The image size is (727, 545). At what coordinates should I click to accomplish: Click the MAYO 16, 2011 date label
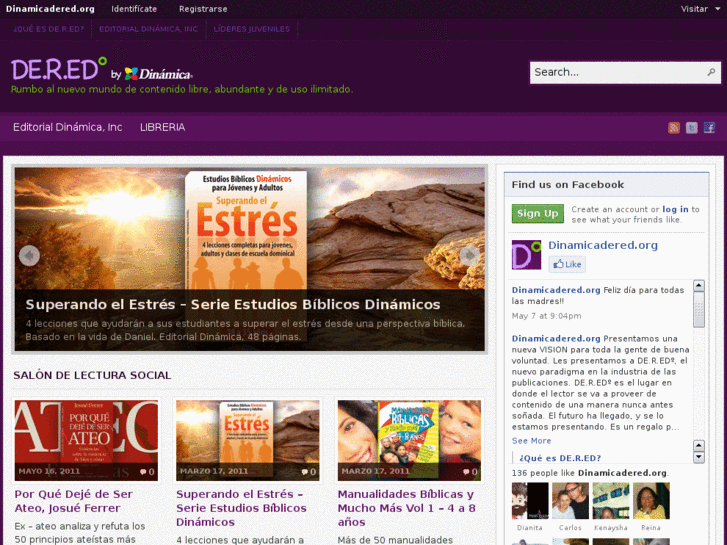pos(49,471)
